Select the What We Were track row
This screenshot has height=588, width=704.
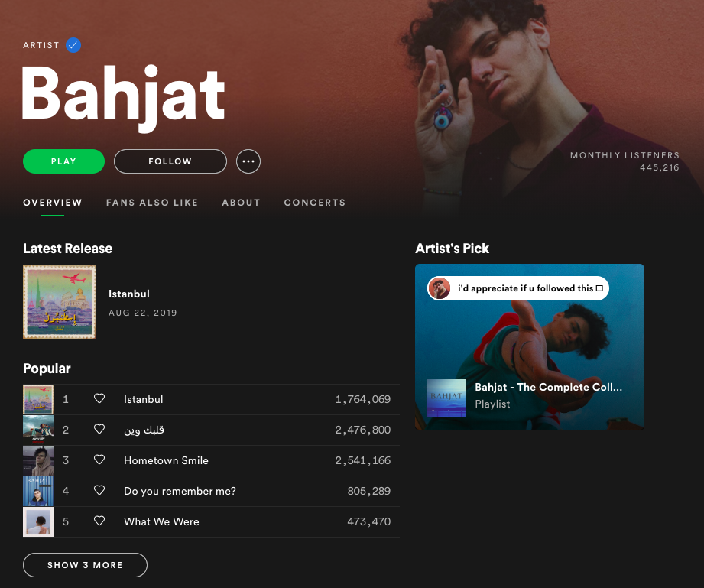pos(211,521)
